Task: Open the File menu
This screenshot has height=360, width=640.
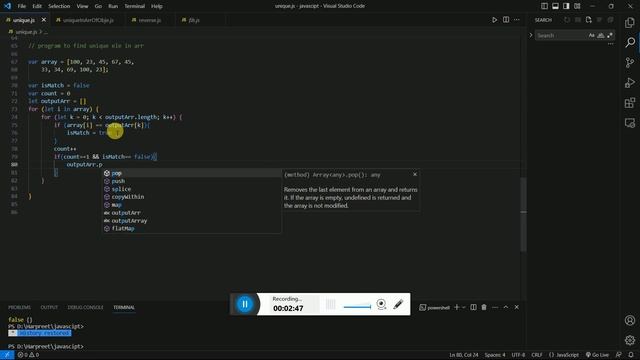Action: 22,6
